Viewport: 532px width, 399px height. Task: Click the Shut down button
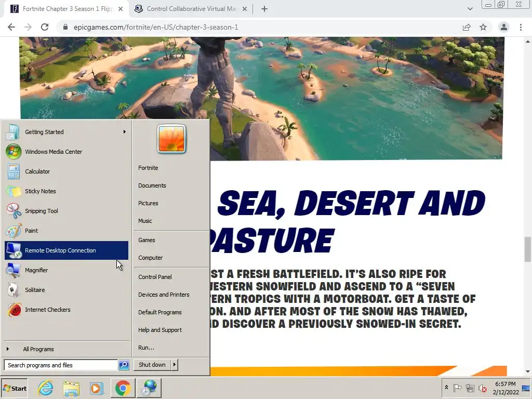(x=152, y=365)
